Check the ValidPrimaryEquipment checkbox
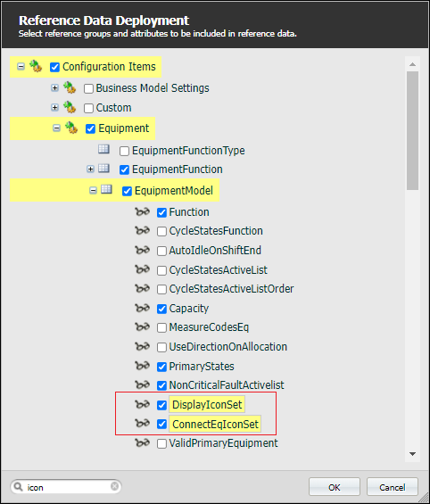 [x=161, y=444]
